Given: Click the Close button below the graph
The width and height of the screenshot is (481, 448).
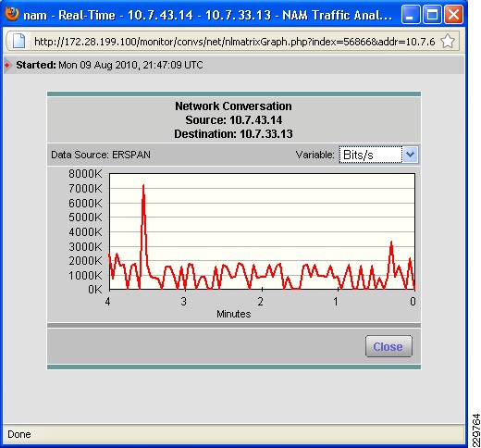Looking at the screenshot, I should coord(388,346).
